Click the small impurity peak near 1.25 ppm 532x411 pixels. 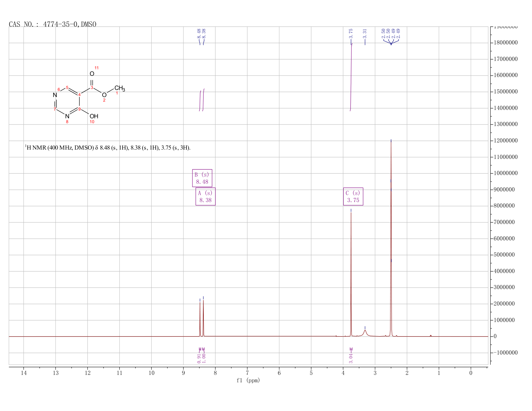[x=431, y=336]
